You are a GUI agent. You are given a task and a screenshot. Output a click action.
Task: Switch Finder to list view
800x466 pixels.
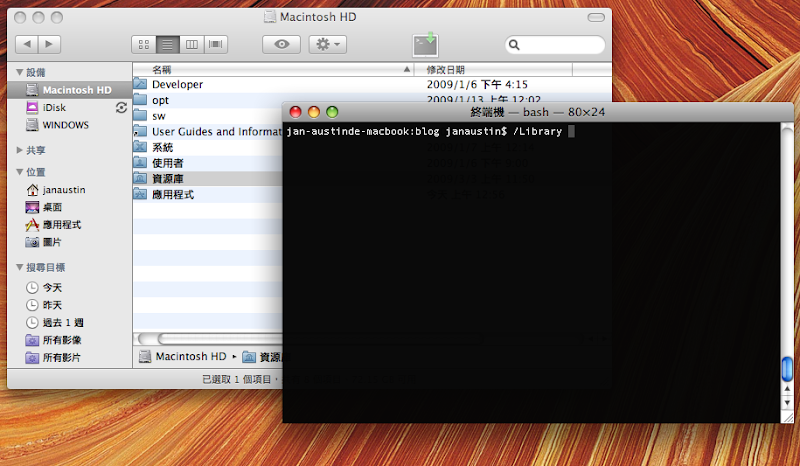click(x=167, y=44)
